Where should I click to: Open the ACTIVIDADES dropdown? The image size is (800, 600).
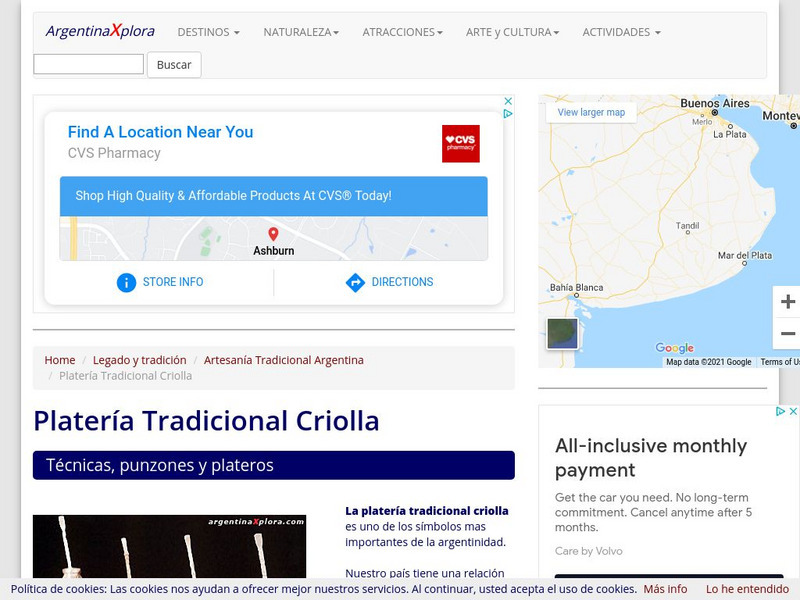621,32
